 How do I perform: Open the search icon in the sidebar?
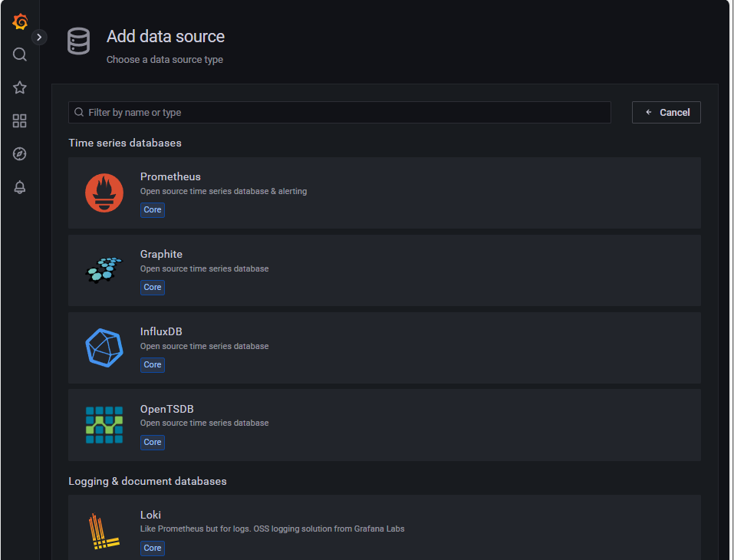tap(20, 54)
